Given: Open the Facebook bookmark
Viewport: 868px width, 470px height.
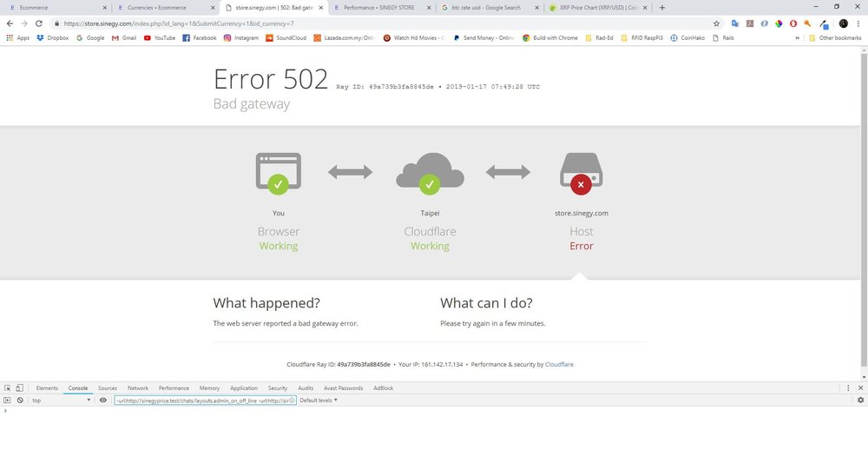Looking at the screenshot, I should [x=200, y=37].
